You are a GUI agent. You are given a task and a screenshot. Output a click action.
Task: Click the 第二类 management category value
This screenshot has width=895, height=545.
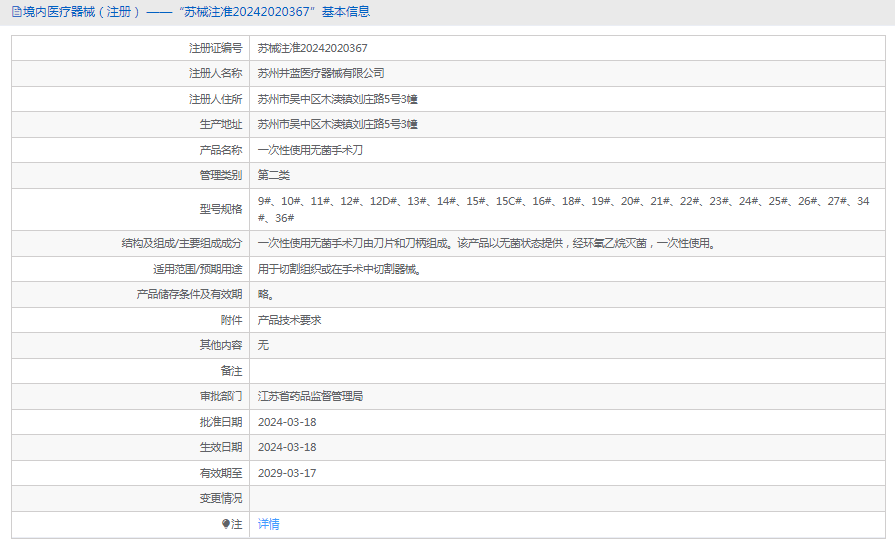(273, 175)
